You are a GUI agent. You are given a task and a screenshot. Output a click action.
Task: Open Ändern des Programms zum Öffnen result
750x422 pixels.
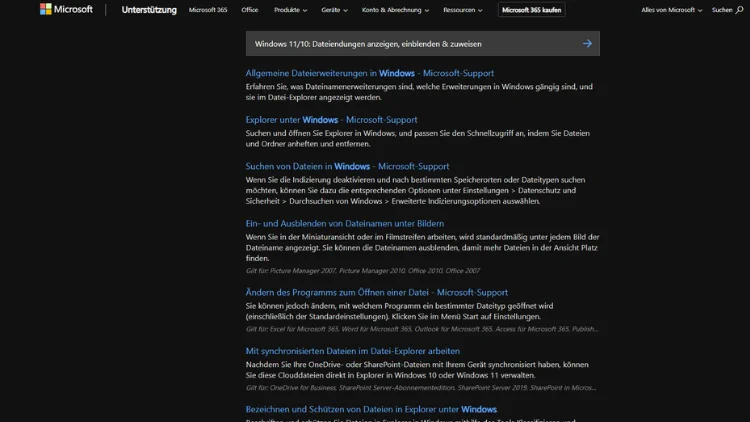(376, 292)
